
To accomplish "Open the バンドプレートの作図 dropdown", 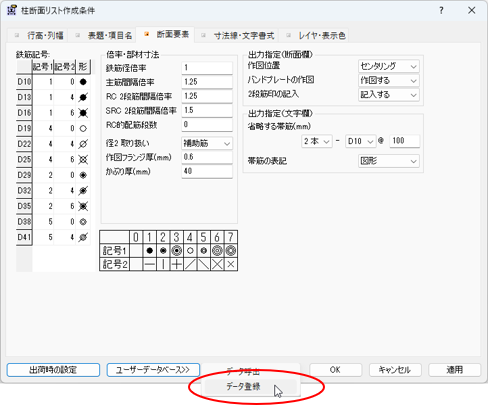I will [x=389, y=81].
